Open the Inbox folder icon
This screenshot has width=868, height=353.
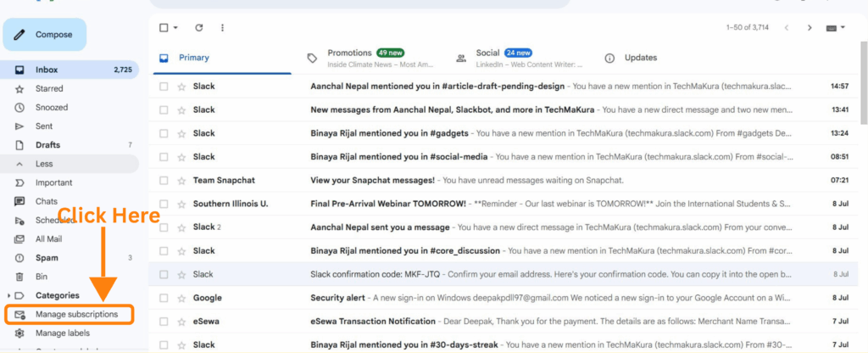click(19, 70)
